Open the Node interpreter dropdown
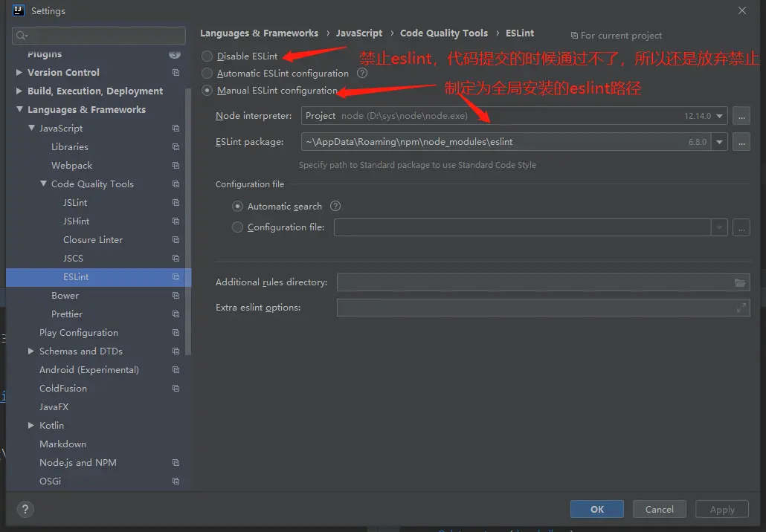 719,116
